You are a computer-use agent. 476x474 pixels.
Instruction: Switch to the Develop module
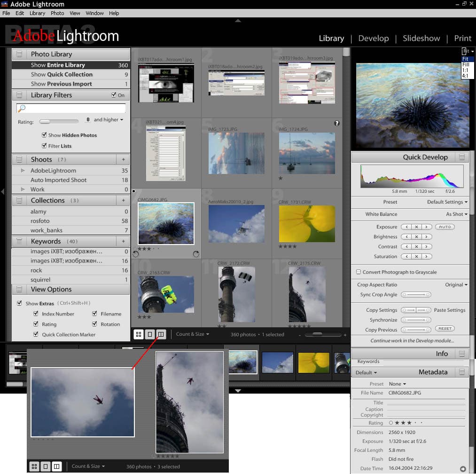coord(373,39)
